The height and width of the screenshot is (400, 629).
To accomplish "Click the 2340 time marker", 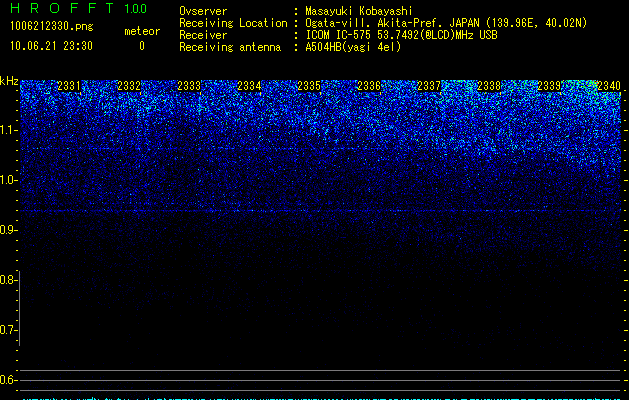I will point(609,86).
